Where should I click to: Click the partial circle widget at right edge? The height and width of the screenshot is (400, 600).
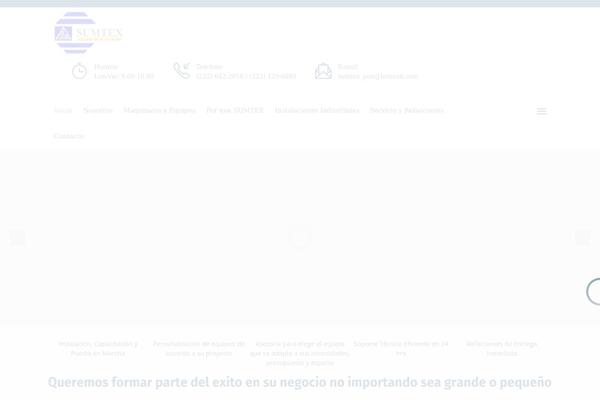pos(593,292)
